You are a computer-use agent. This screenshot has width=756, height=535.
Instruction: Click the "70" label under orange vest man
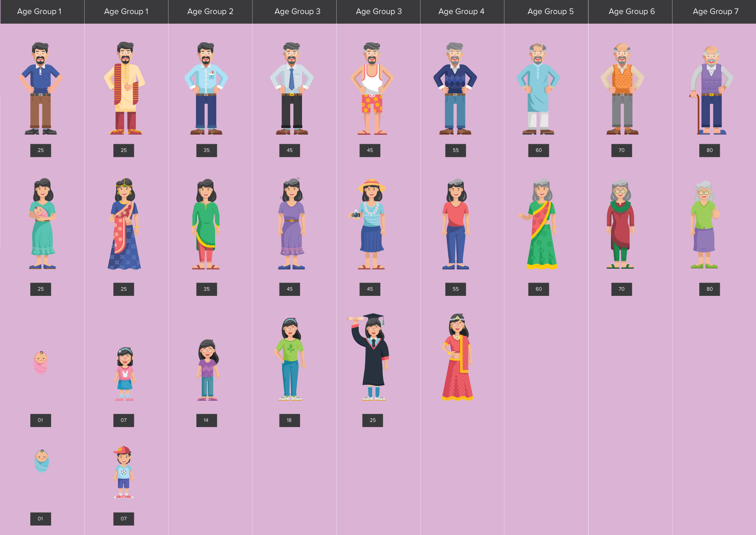coord(622,150)
